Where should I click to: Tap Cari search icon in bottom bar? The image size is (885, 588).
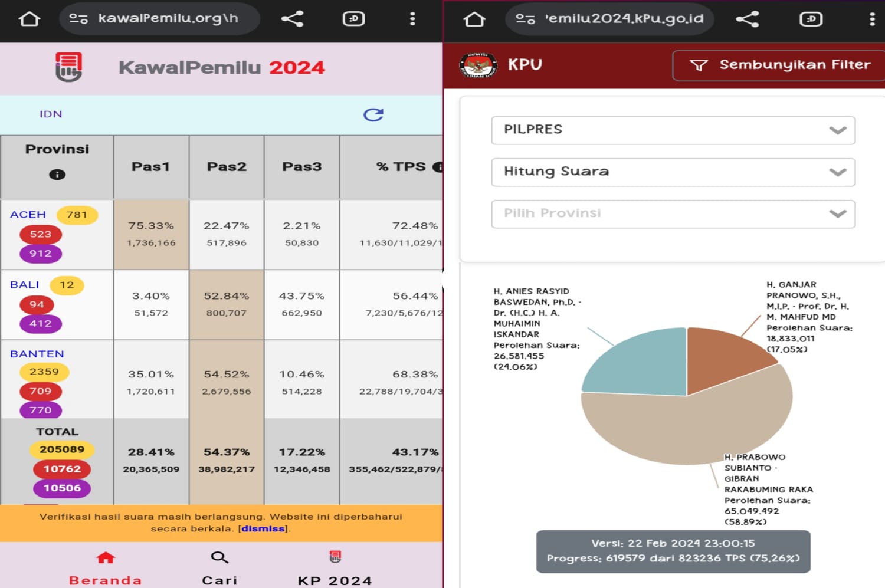pos(219,557)
